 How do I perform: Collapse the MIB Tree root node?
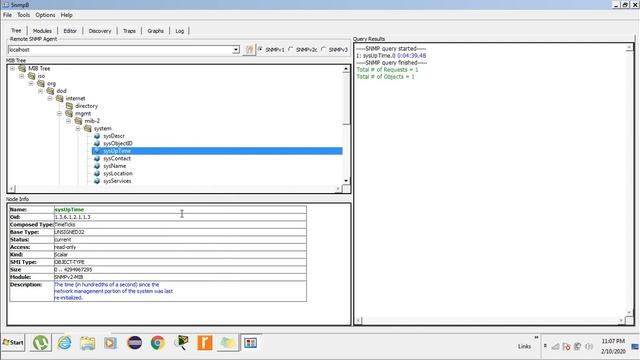(13, 69)
